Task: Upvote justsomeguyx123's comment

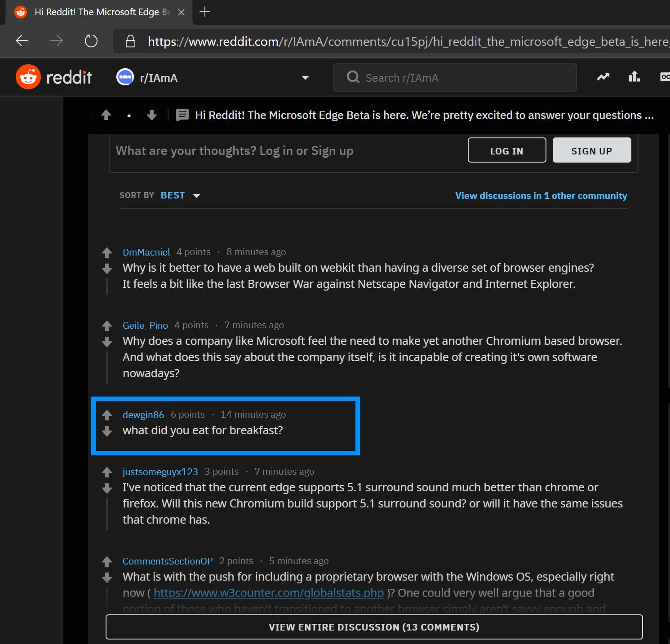Action: pyautogui.click(x=106, y=472)
